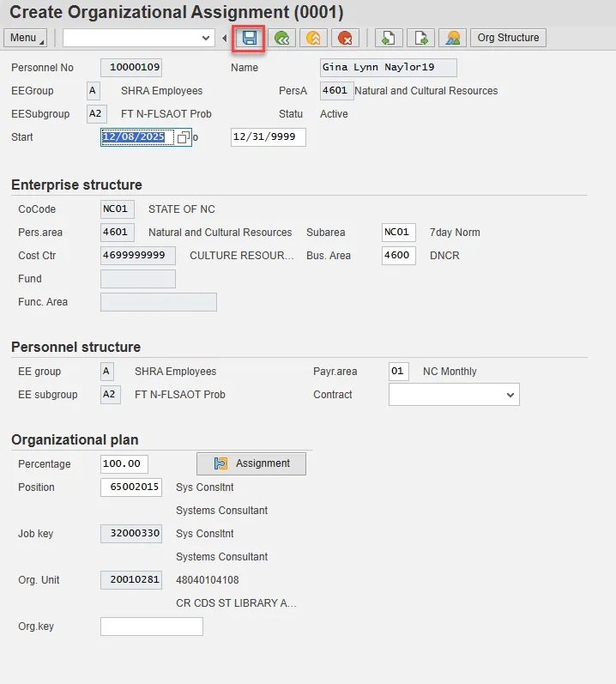This screenshot has width=616, height=684.
Task: Click the CoCode field NC01
Action: (x=118, y=209)
